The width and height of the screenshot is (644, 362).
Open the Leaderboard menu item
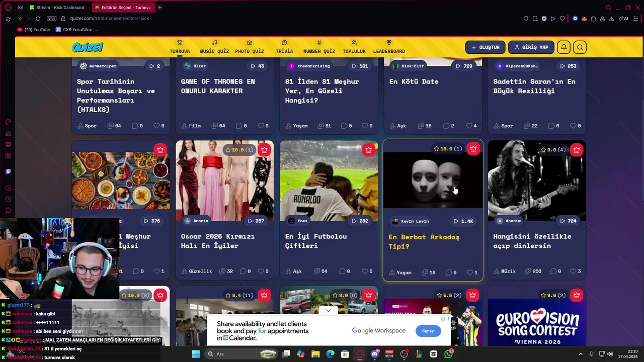click(x=389, y=47)
